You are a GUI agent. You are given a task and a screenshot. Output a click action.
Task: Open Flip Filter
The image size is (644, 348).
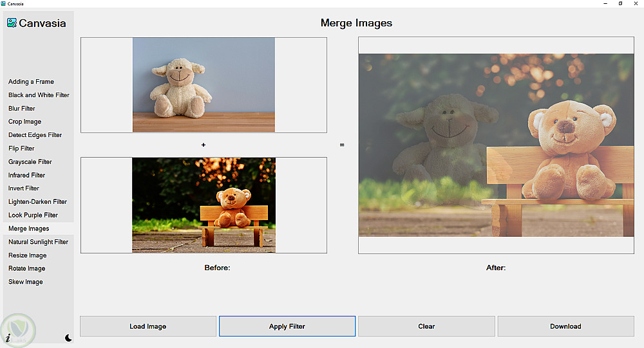coord(21,148)
